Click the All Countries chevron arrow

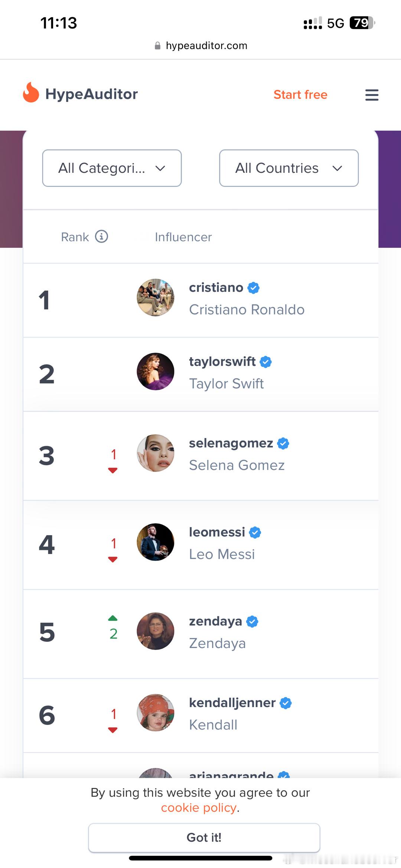click(x=337, y=168)
